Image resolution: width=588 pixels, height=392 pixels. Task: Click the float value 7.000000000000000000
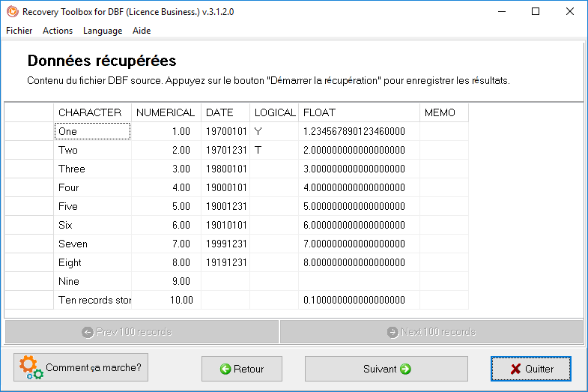tap(359, 244)
